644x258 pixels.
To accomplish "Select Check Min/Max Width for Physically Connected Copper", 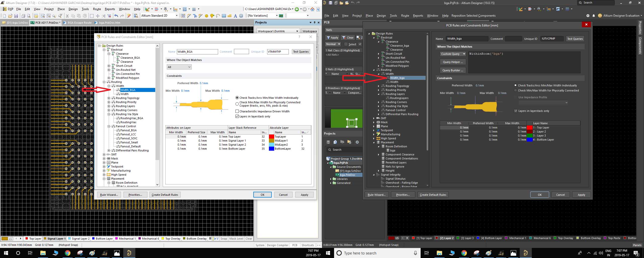I will click(x=237, y=104).
